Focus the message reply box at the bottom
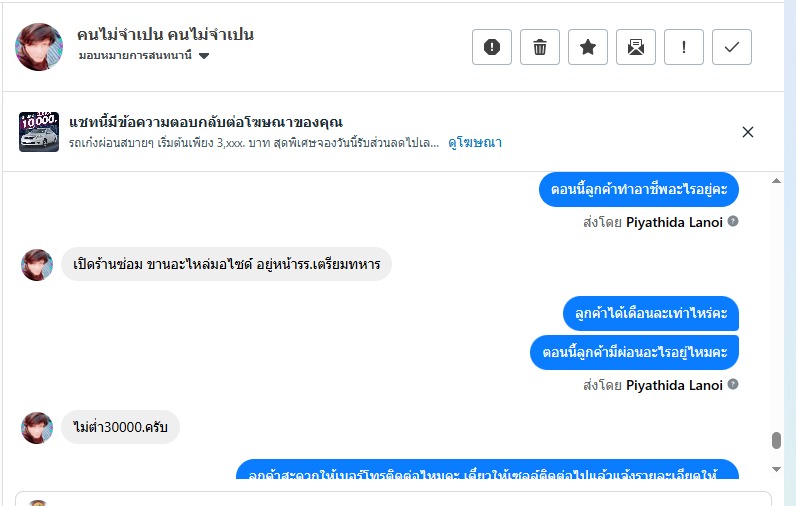 (x=400, y=498)
